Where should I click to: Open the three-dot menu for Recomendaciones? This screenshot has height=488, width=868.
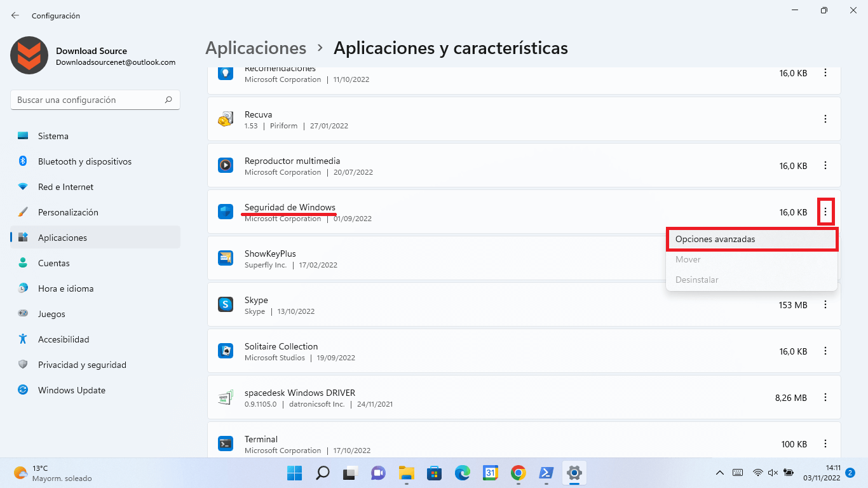click(825, 73)
